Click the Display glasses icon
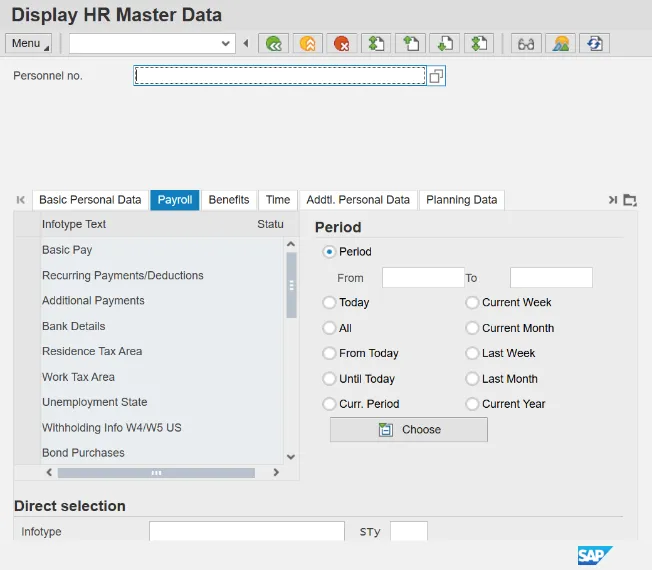652x570 pixels. point(525,43)
